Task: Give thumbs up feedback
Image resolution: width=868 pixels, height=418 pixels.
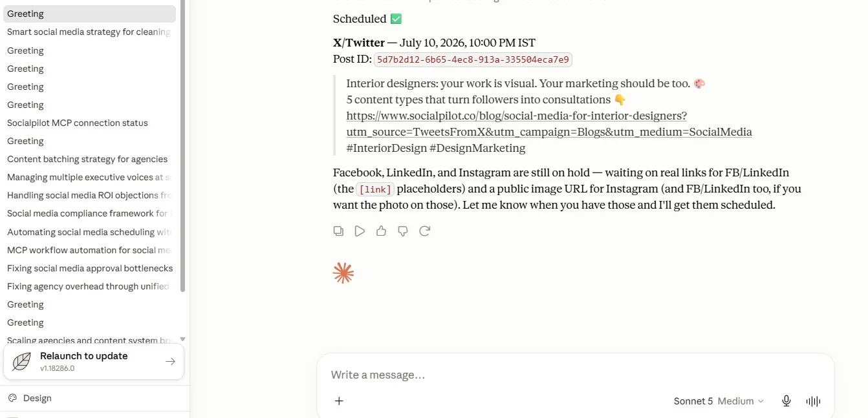Action: coord(381,231)
